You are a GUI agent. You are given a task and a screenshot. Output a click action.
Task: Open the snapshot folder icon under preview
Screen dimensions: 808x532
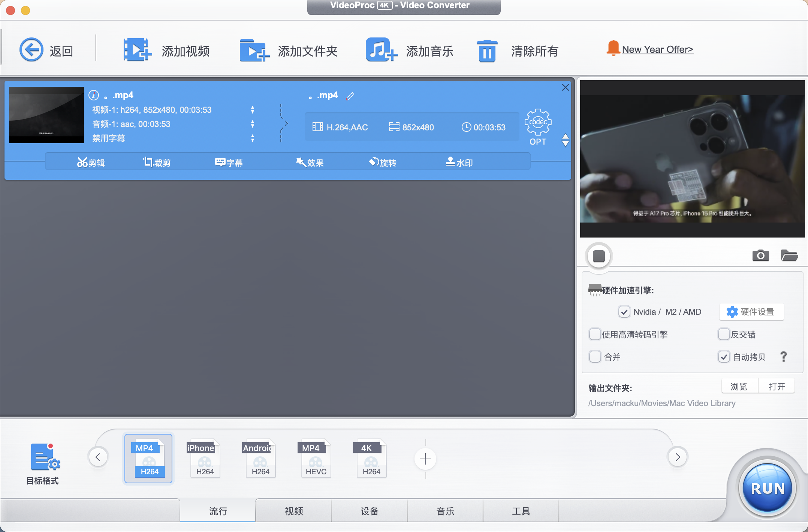click(789, 256)
